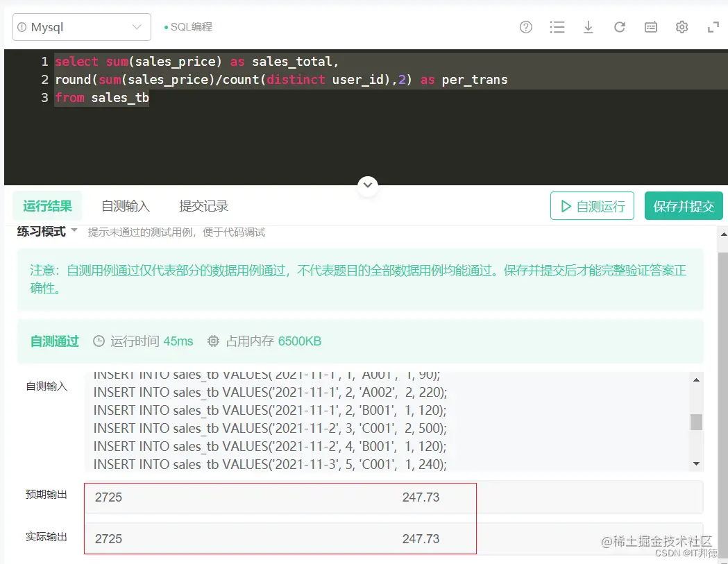
Task: Toggle fullscreen editor icon
Action: [x=713, y=27]
